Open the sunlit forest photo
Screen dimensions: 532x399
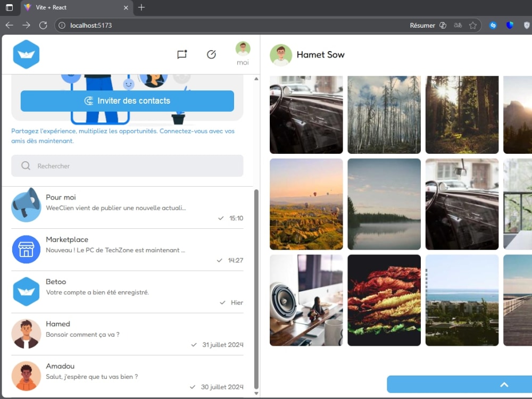[462, 115]
